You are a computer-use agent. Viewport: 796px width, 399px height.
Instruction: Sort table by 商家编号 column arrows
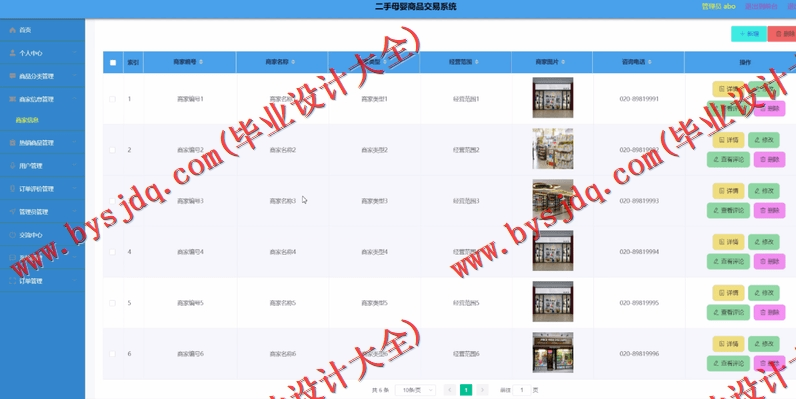(x=201, y=62)
